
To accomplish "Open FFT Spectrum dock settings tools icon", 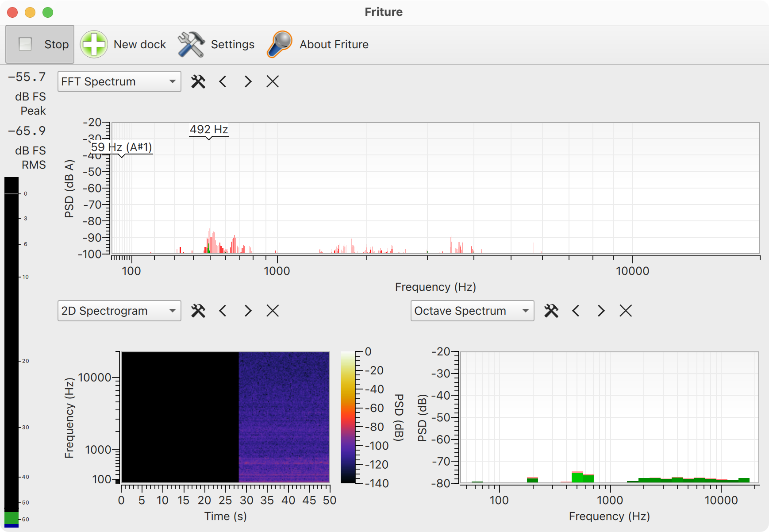I will coord(198,81).
